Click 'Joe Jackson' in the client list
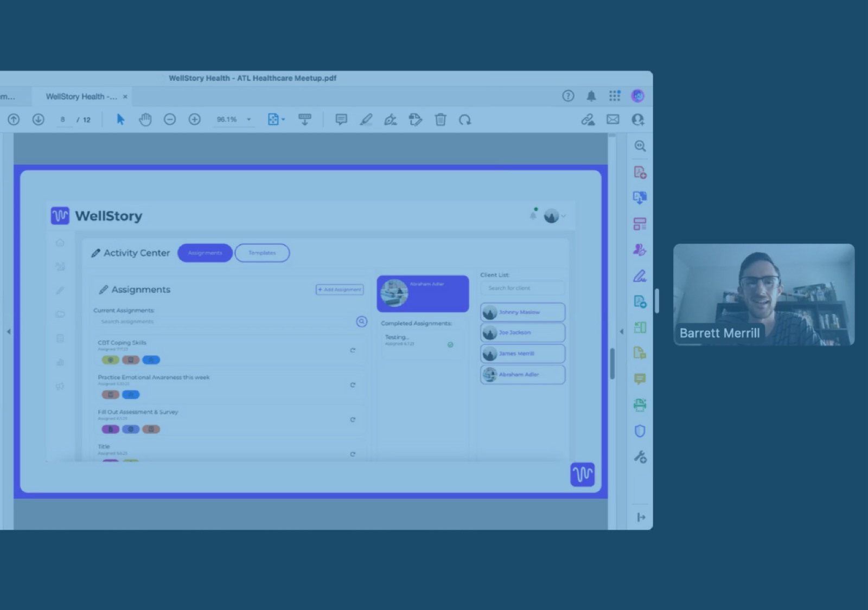 click(522, 332)
